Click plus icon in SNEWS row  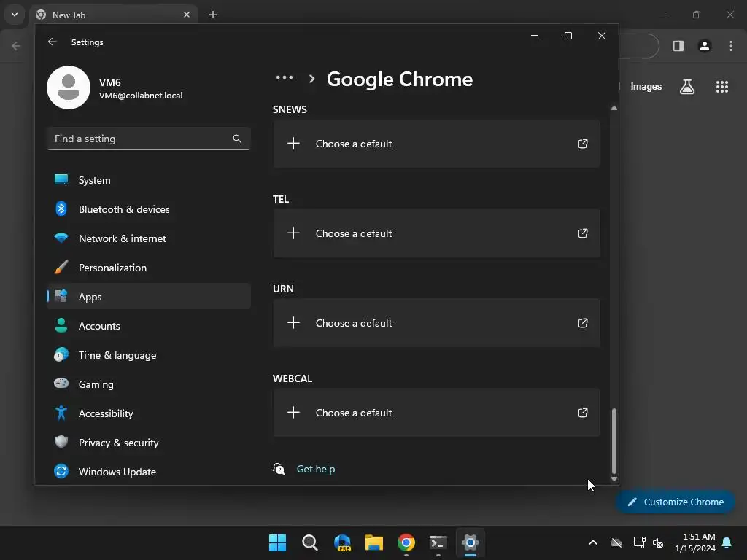coord(293,144)
